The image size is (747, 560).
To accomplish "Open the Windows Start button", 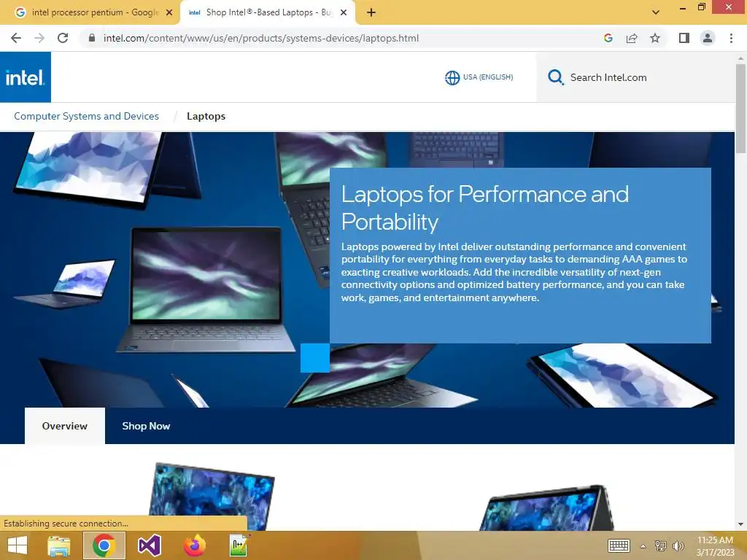I will [x=18, y=545].
